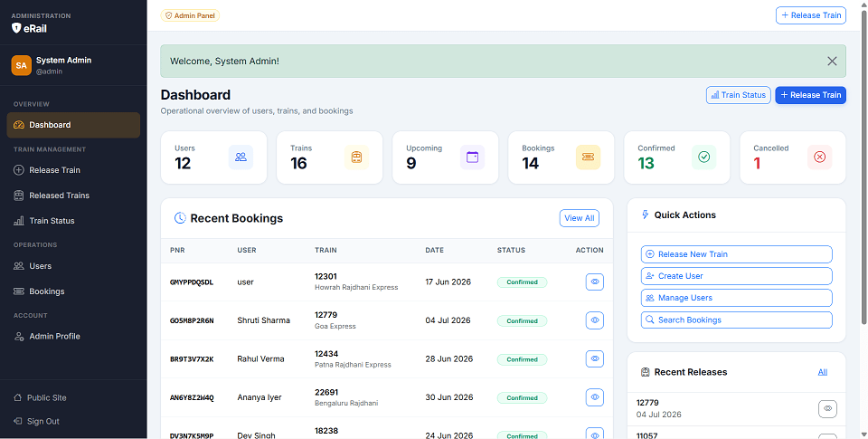Click the sidebar Users people icon
Viewport: 868px width, 439px height.
coord(19,266)
